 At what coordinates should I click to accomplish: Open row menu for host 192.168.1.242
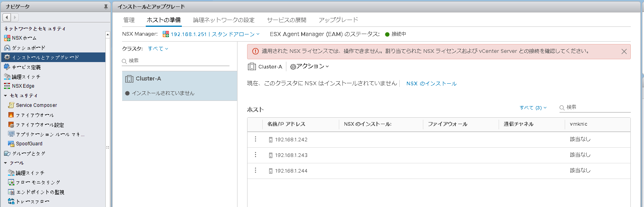256,139
